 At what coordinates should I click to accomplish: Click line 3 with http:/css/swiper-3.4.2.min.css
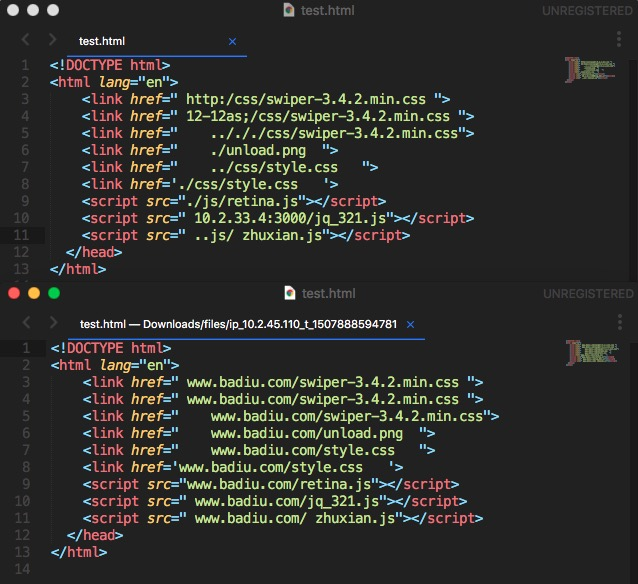pos(266,99)
